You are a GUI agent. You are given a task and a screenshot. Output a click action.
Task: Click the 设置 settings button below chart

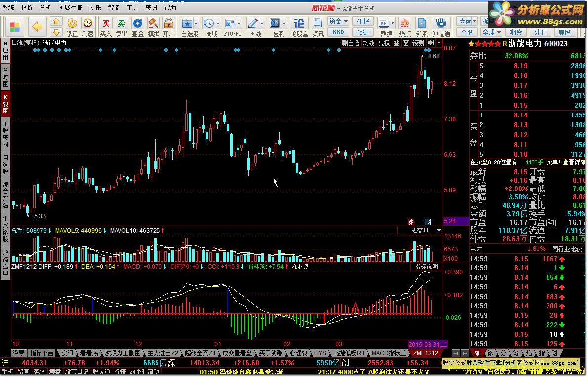(18, 353)
